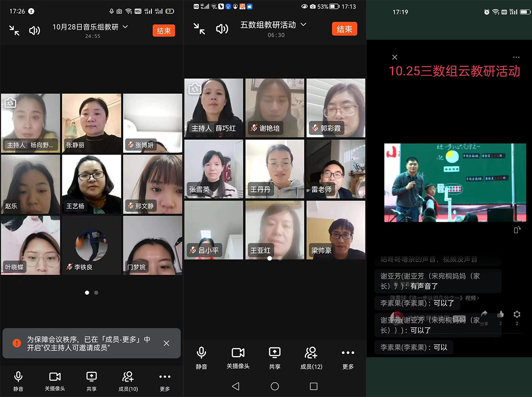This screenshot has width=532, height=397.
Task: Like the live stream with thumbs-up icon
Action: pyautogui.click(x=500, y=315)
